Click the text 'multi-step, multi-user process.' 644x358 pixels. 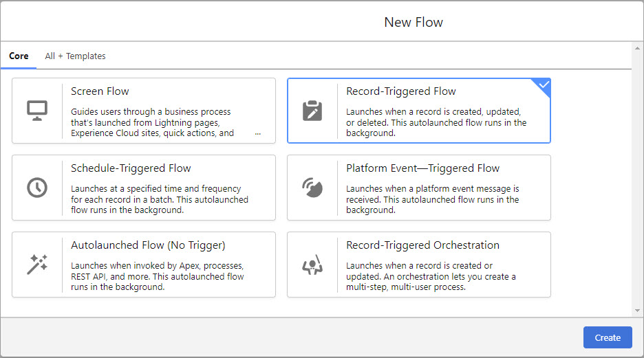(406, 287)
